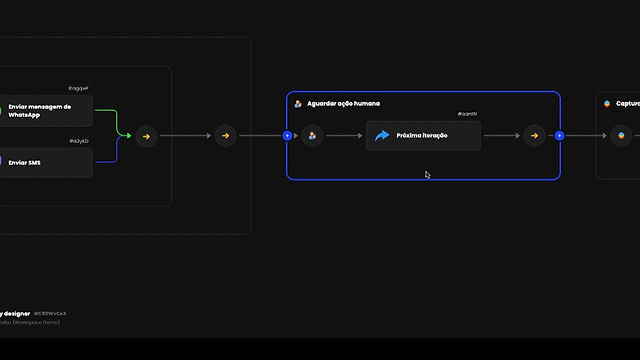The height and width of the screenshot is (360, 640).
Task: Click the Workspace Demo subtitle text
Action: pos(30,322)
